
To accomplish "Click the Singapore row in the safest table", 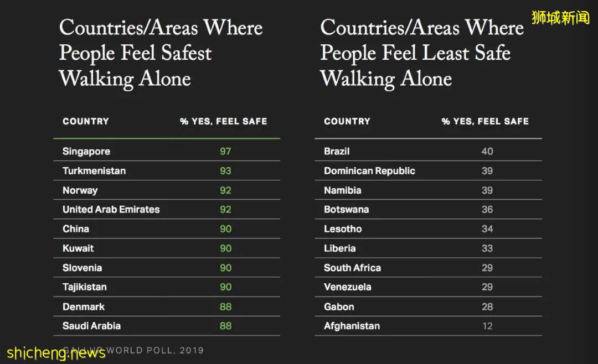I will click(x=86, y=152).
